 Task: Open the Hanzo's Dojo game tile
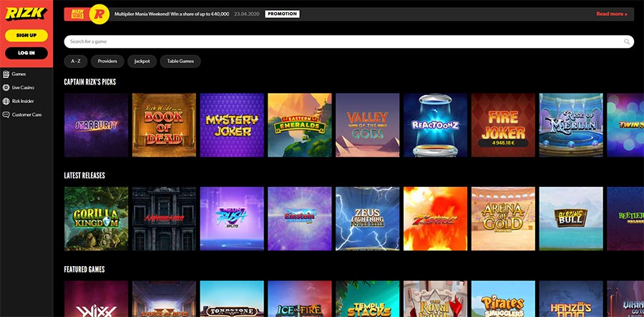571,299
